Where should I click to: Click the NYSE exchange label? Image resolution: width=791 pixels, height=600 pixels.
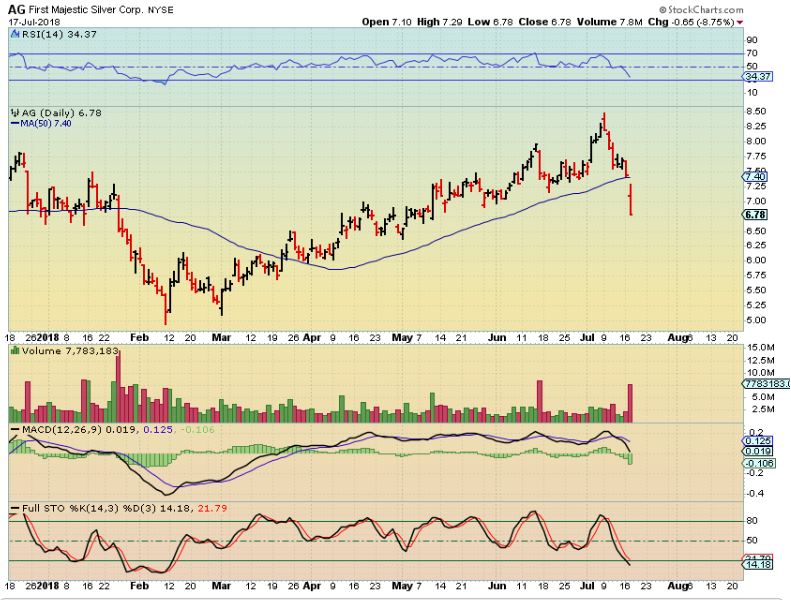160,10
